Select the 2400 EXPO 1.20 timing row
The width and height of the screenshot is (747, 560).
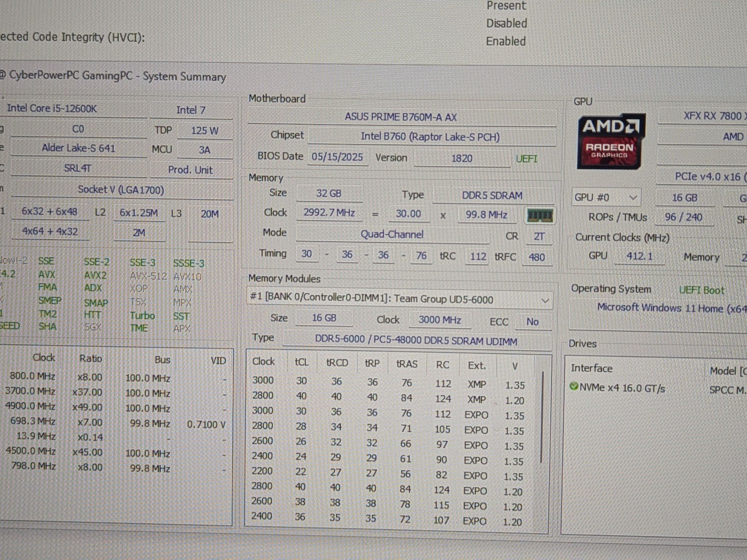387,519
